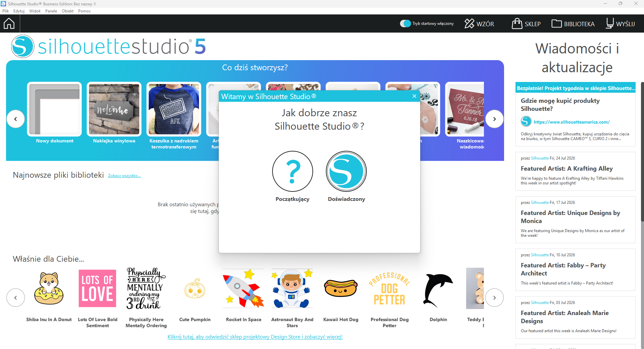
Task: Go to the Home screen icon
Action: tap(9, 24)
